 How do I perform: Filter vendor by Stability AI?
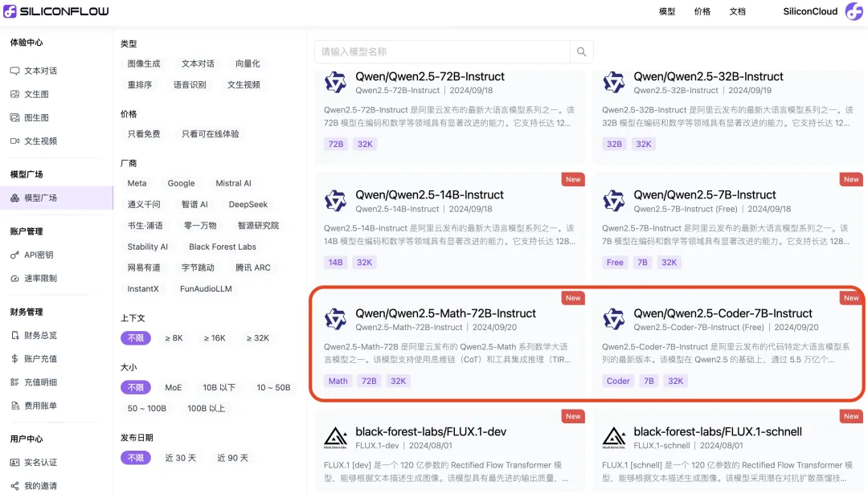click(147, 247)
